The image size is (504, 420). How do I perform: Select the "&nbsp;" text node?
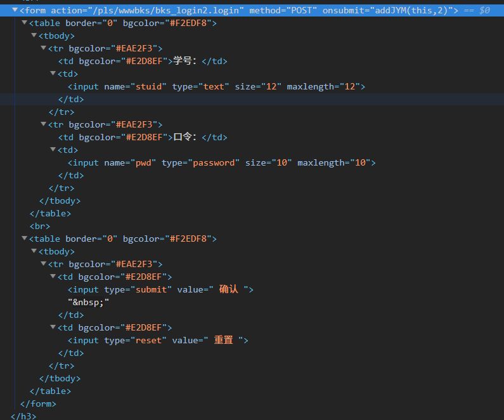[x=88, y=302]
